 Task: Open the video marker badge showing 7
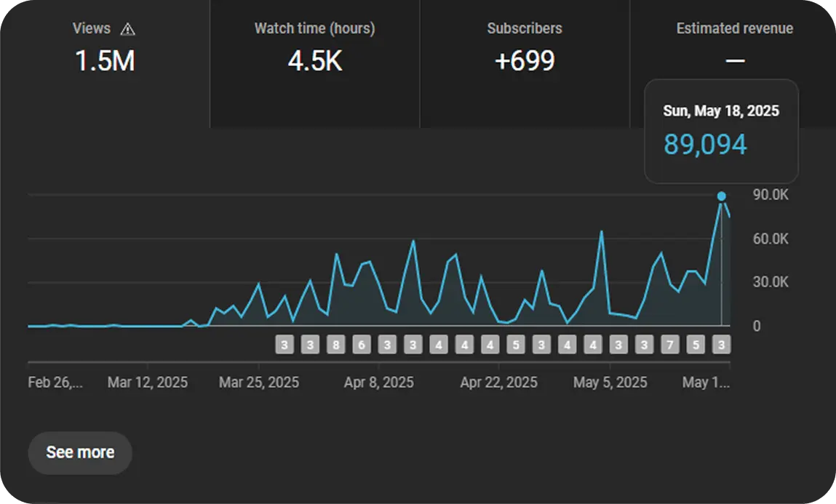tap(669, 345)
